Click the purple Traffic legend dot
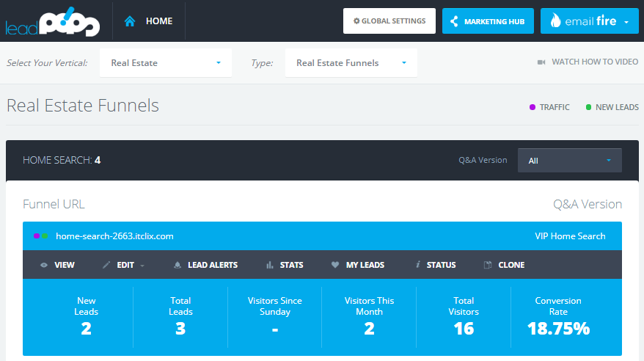 pyautogui.click(x=533, y=107)
